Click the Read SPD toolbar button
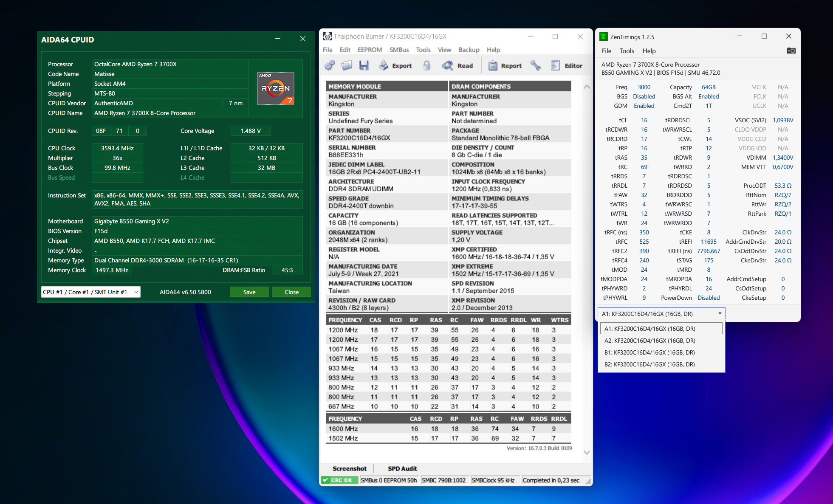Screen dimensions: 833x504 tap(457, 65)
